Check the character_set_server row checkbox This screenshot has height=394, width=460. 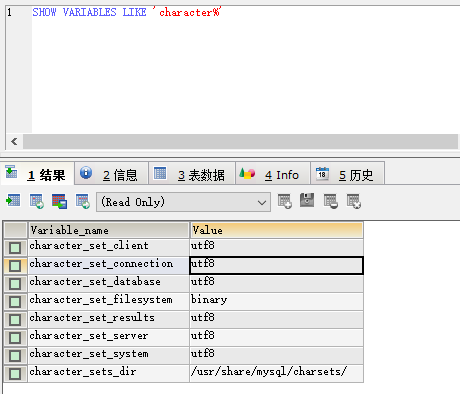[15, 338]
